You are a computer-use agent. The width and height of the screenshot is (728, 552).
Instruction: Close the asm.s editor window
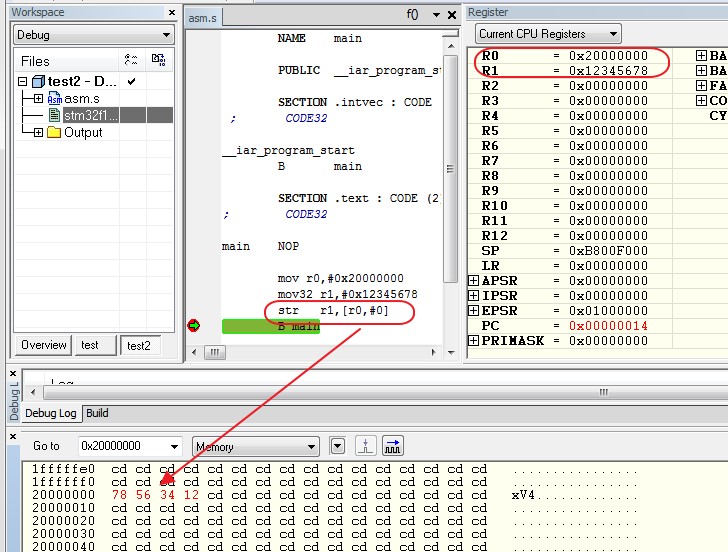pos(451,15)
